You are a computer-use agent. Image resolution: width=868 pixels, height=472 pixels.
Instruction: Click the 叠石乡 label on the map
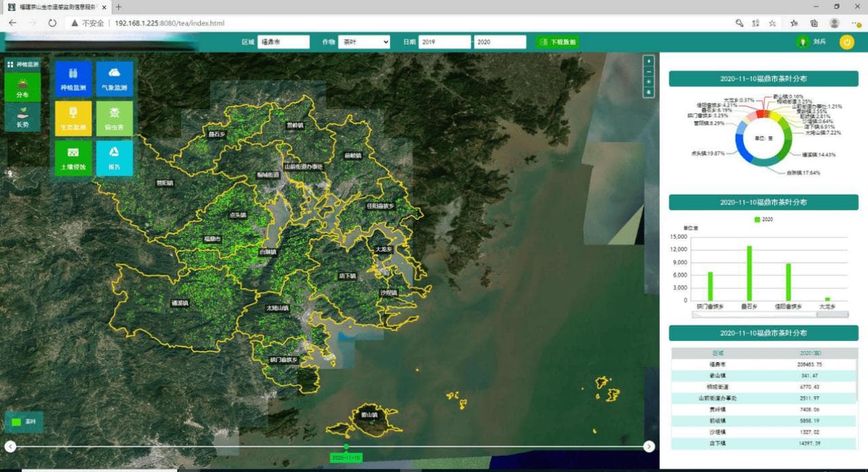(216, 134)
